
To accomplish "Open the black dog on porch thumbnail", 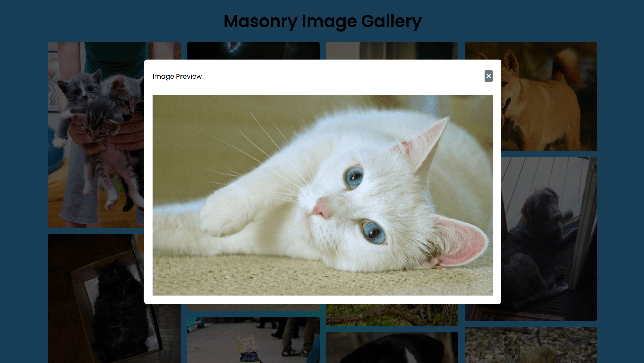I will 549,239.
